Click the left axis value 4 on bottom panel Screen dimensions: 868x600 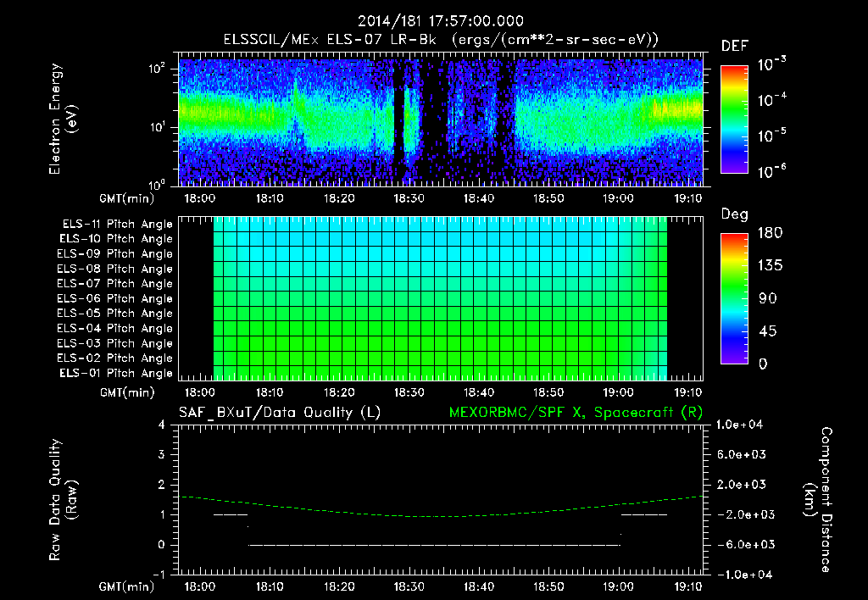click(x=161, y=425)
